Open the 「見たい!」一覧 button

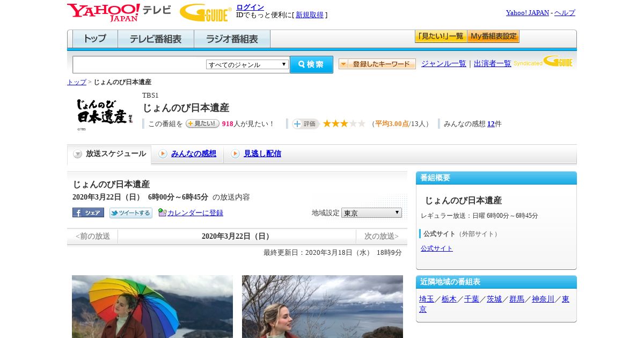pyautogui.click(x=441, y=36)
